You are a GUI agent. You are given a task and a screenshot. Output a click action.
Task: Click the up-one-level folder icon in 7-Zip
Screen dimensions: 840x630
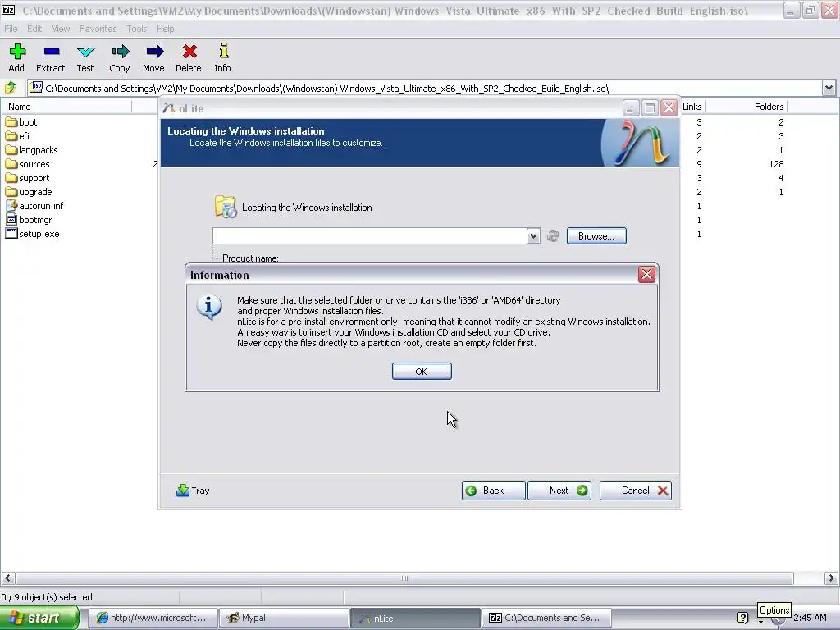[11, 88]
